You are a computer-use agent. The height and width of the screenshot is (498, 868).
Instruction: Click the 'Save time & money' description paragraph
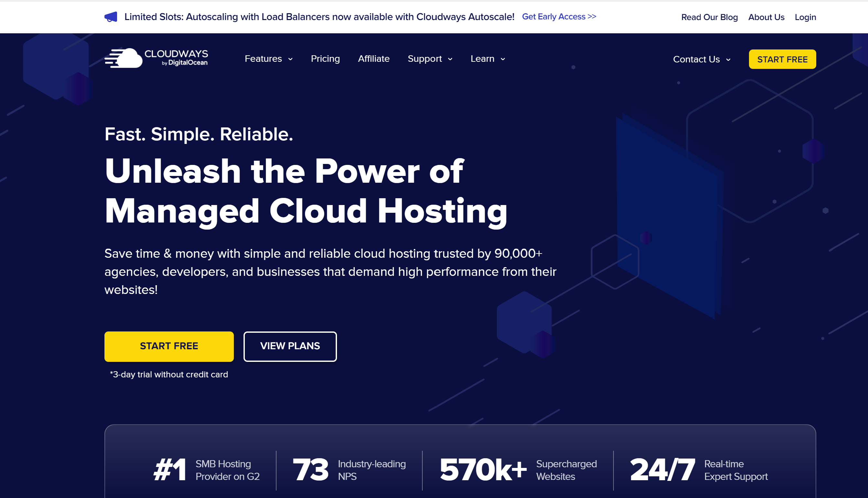point(331,272)
